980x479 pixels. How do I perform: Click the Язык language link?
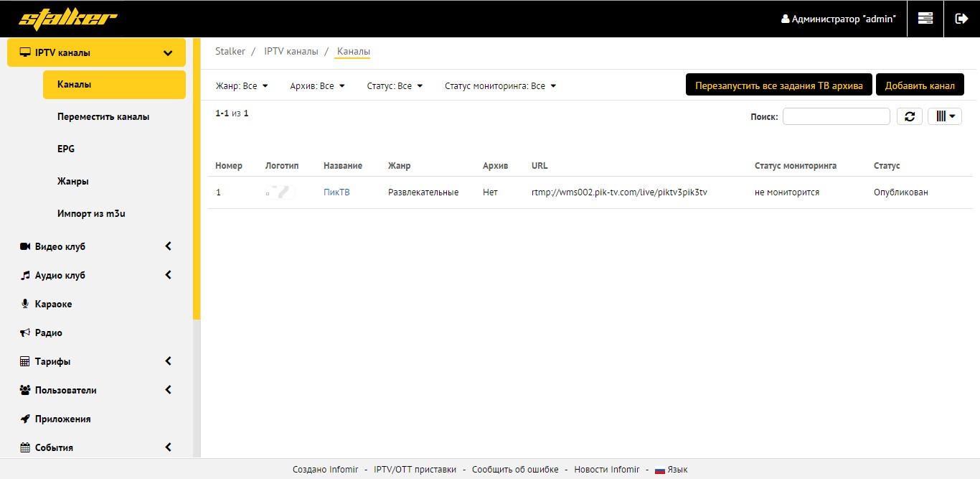677,470
